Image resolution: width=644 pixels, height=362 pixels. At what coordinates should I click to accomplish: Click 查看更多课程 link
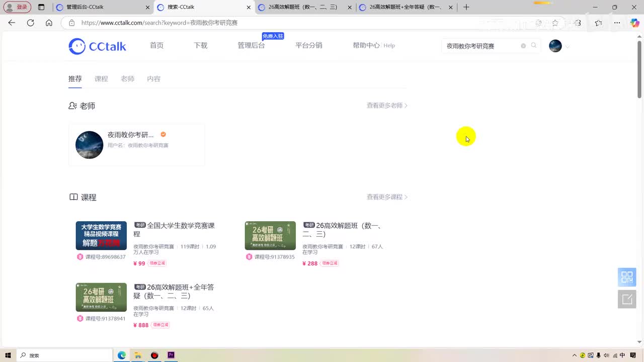tap(387, 197)
